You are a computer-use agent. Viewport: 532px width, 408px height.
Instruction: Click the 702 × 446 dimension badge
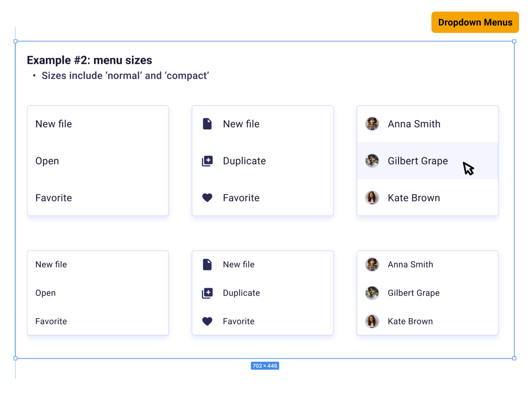[x=265, y=366]
